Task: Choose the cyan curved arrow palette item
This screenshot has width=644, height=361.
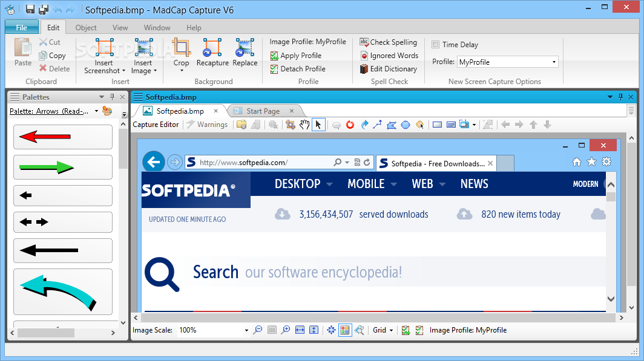Action: click(63, 291)
